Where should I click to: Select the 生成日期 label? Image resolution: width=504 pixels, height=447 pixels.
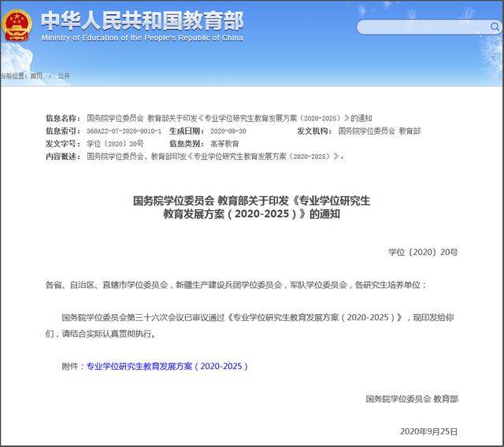click(x=187, y=131)
